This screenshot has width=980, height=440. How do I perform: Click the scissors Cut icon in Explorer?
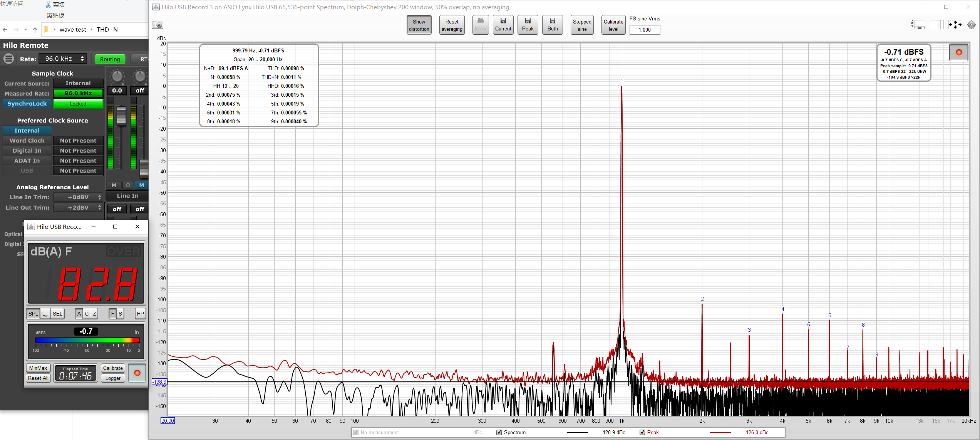[x=48, y=5]
